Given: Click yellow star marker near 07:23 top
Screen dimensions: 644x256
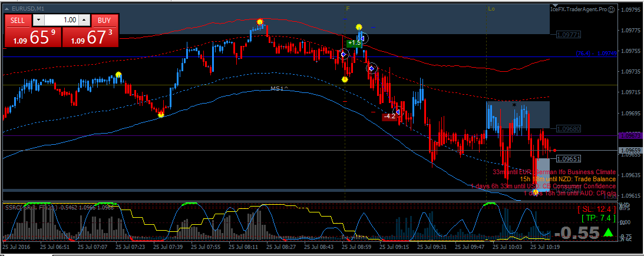Looking at the screenshot, I should pyautogui.click(x=118, y=75).
